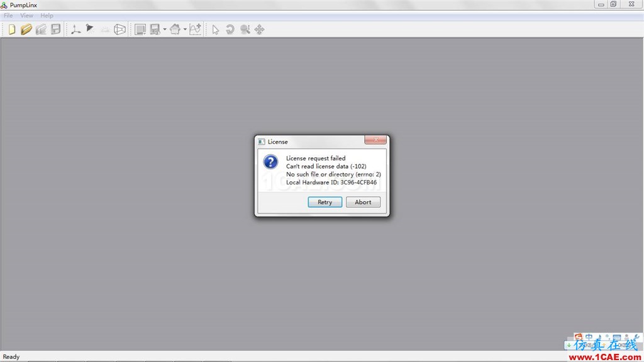Click the 'Can't read license data (-102)' line
This screenshot has height=362, width=644.
[326, 166]
